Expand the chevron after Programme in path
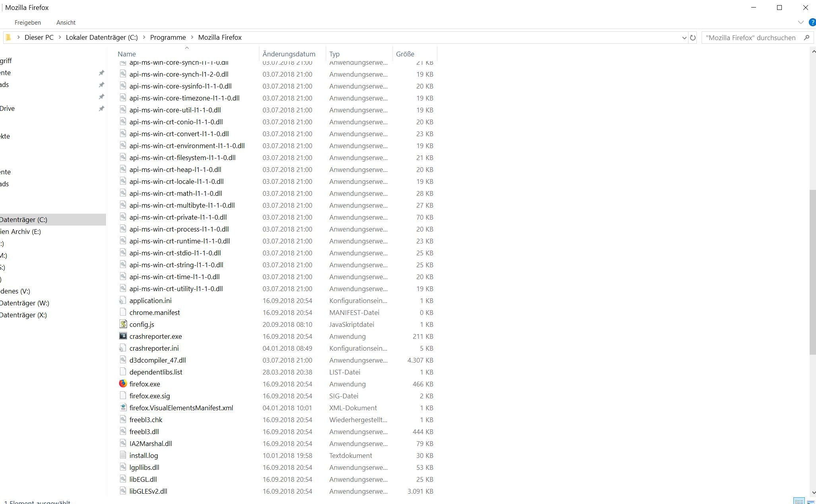Viewport: 816px width, 504px height. [192, 37]
